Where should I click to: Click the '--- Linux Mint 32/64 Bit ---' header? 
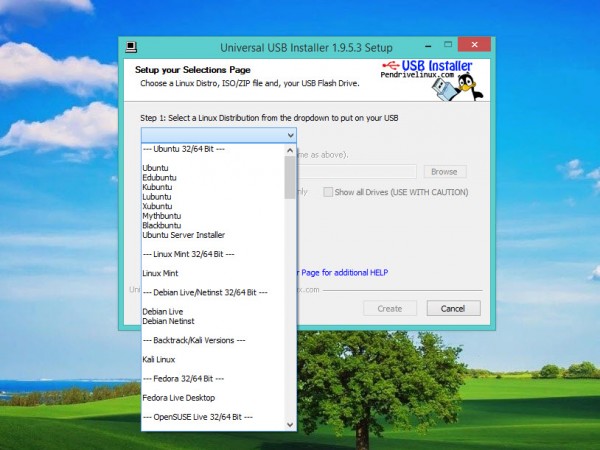pos(188,254)
